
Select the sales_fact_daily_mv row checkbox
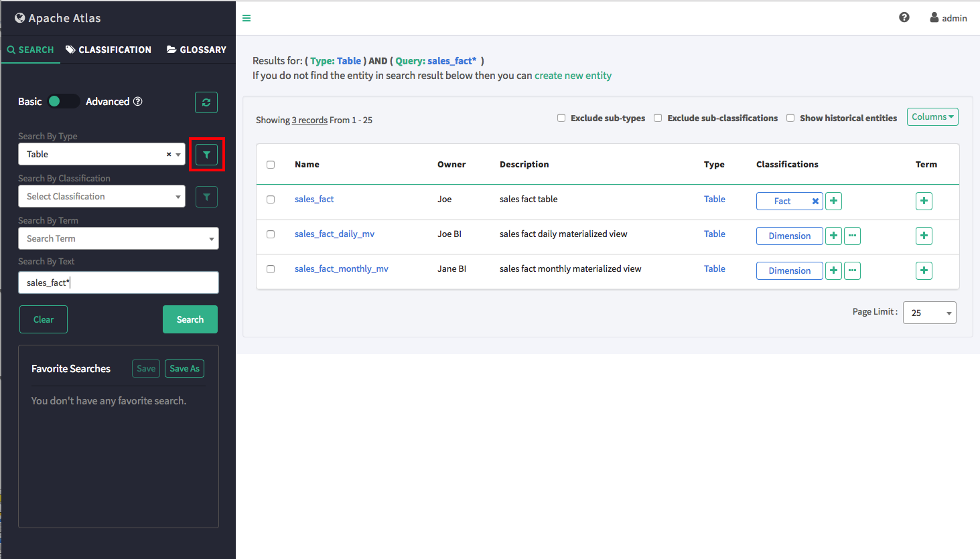(x=271, y=234)
